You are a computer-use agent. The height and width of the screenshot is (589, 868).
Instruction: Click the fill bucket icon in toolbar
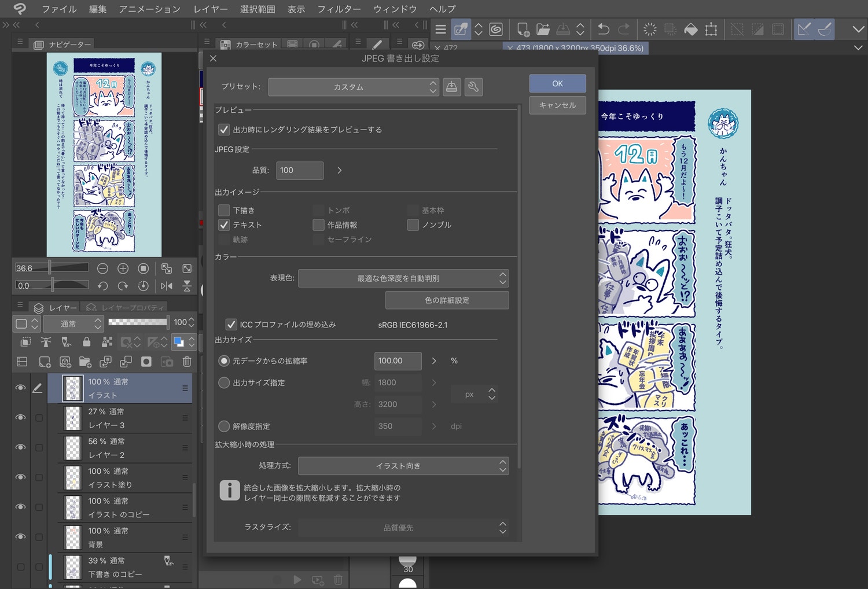(691, 30)
